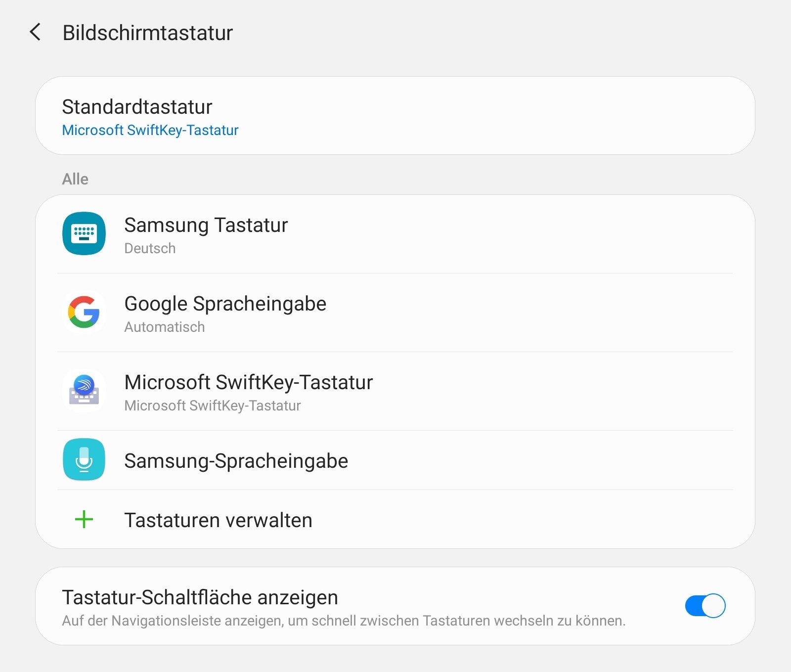Tap the Microsoft SwiftKey-Tastatur blue link text
Screen dimensions: 791x672
click(150, 130)
